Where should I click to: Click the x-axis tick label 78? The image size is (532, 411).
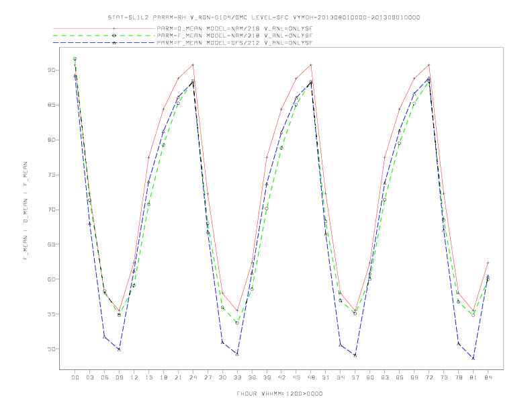click(458, 377)
